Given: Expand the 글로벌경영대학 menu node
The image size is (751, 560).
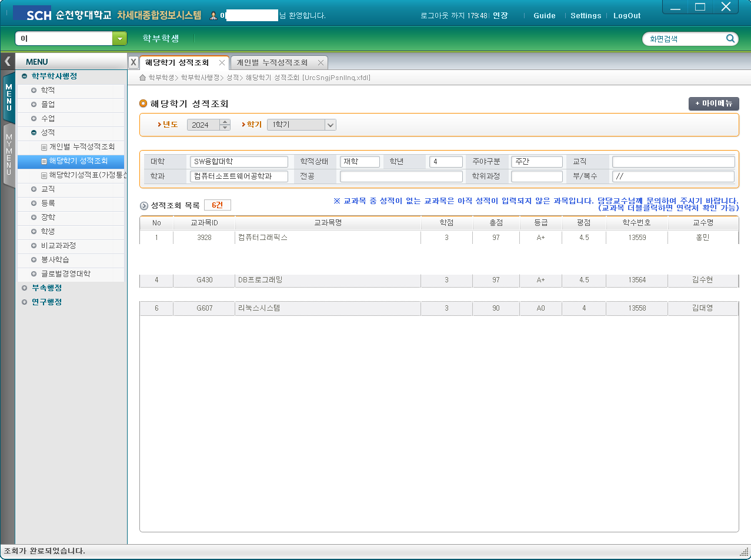Looking at the screenshot, I should coord(34,274).
